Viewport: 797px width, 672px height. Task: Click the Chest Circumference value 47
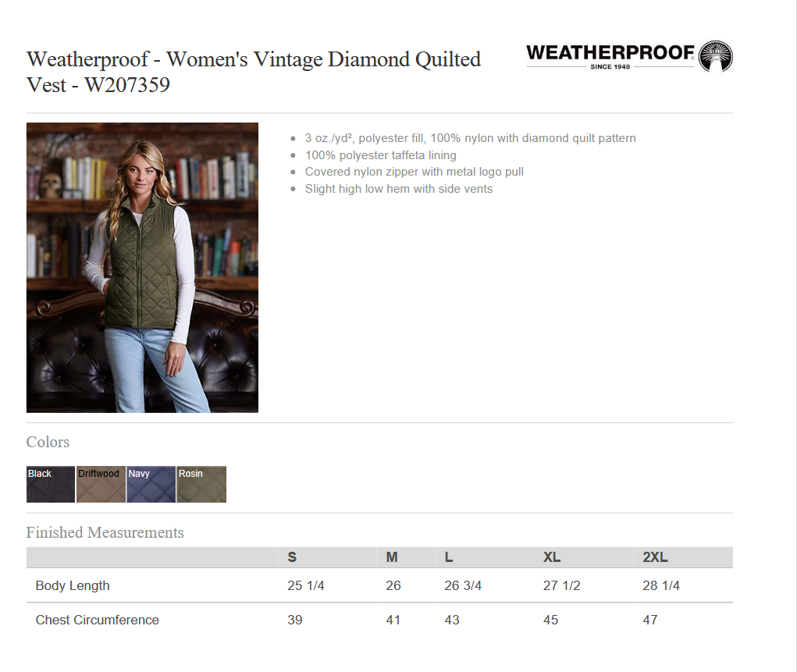point(650,620)
